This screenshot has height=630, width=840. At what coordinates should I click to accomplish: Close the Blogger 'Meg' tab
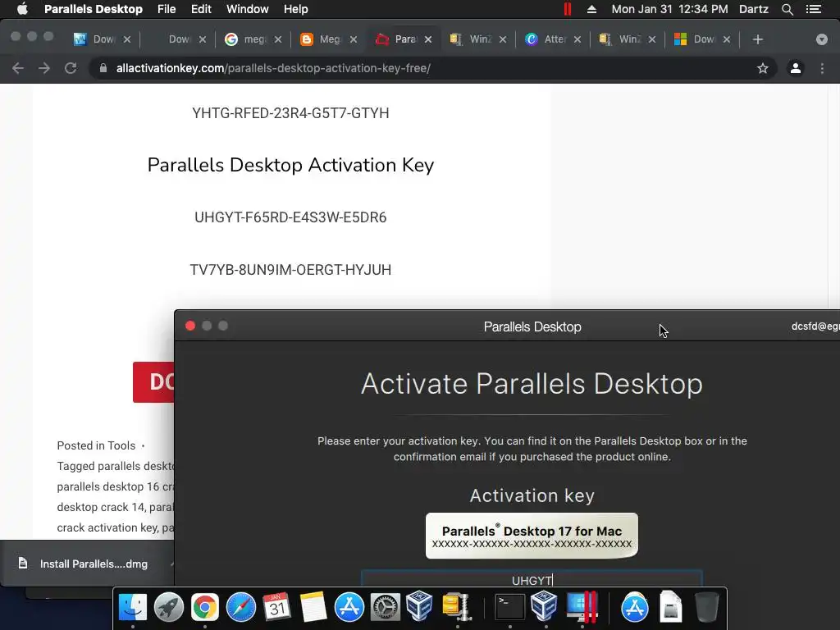click(353, 39)
